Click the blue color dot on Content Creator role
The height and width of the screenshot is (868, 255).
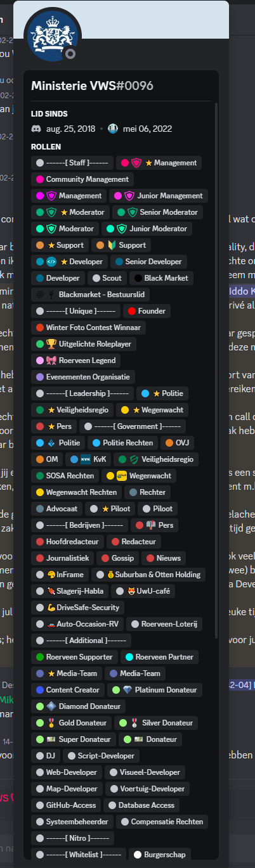coord(40,690)
